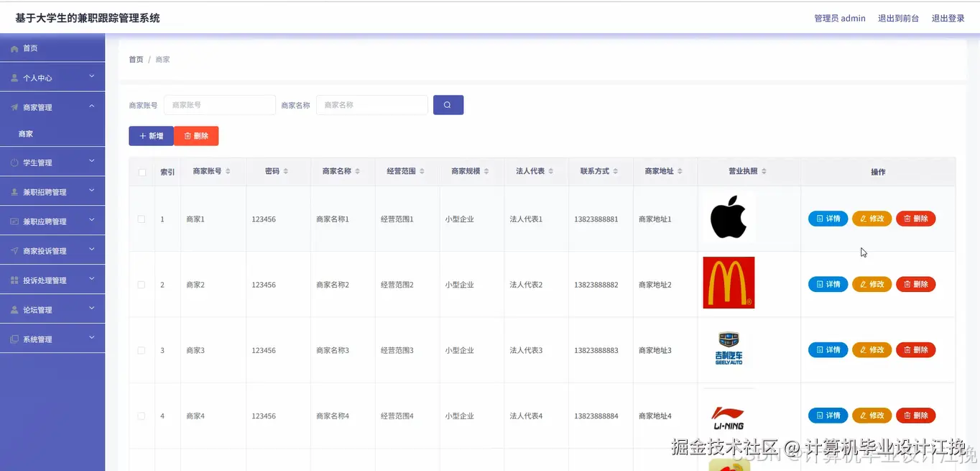
Task: Click the 论坛管理 sidebar icon
Action: tap(16, 308)
